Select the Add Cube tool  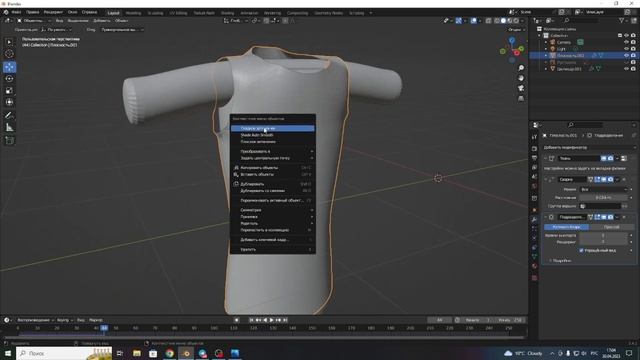point(9,141)
